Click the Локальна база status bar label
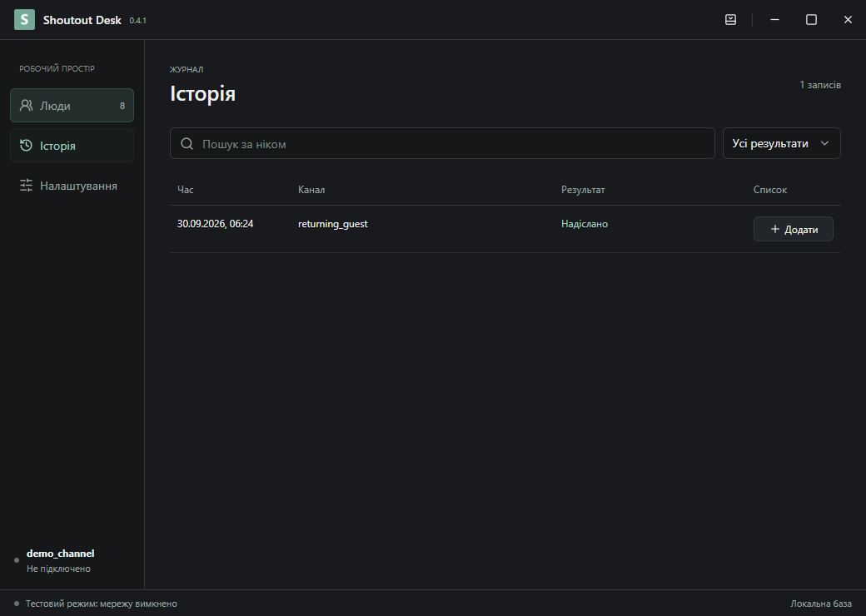Image resolution: width=866 pixels, height=616 pixels. point(821,604)
